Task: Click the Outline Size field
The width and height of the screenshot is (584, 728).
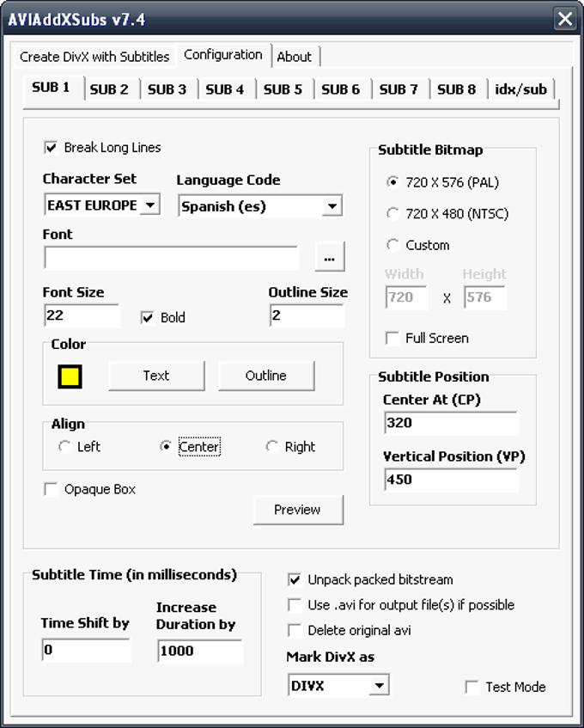Action: pyautogui.click(x=307, y=315)
